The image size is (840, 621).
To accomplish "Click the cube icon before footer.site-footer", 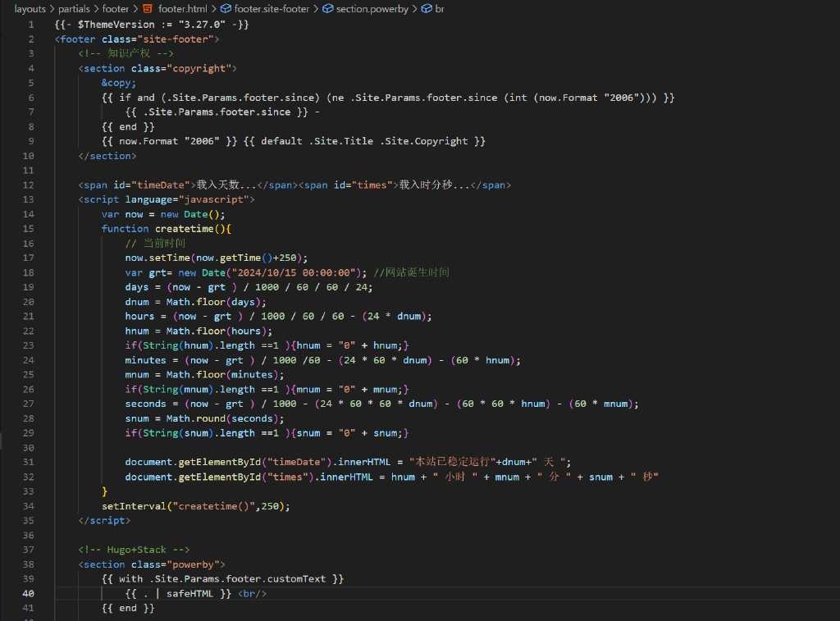I will tap(226, 8).
